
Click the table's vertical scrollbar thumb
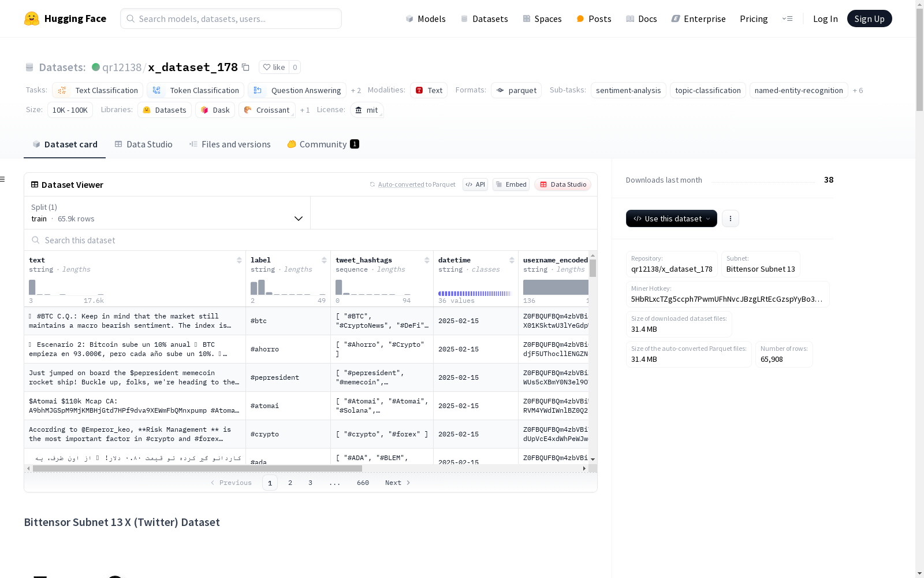593,268
